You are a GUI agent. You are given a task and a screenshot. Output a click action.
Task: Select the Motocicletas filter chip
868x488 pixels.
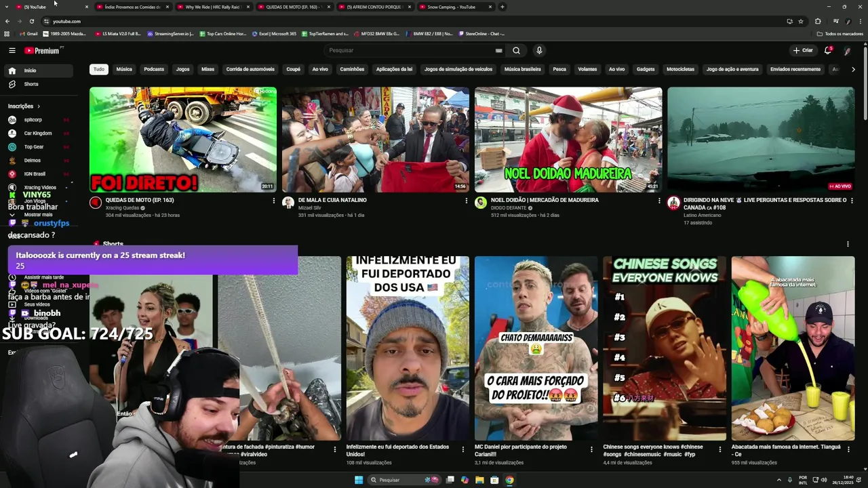tap(680, 69)
